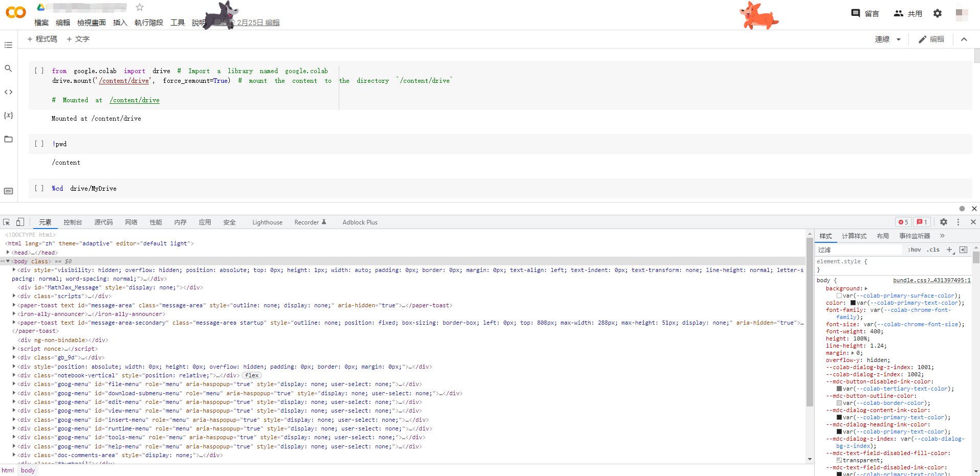Expand the head element node
Viewport: 980px width, 476px height.
pos(8,253)
